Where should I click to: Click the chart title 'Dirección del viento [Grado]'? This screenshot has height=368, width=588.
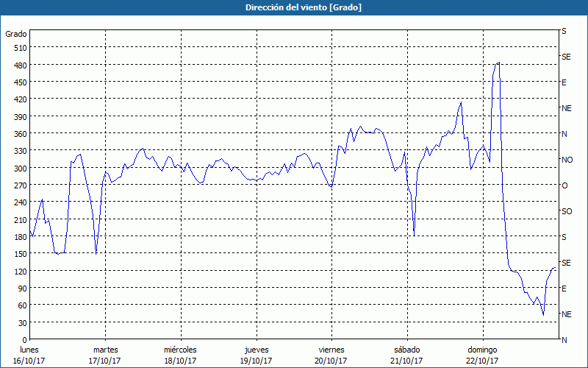click(x=293, y=7)
